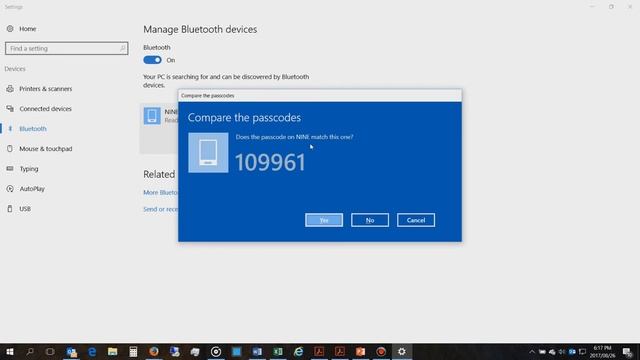Launch Firefox from the taskbar
The height and width of the screenshot is (360, 640).
(x=154, y=351)
